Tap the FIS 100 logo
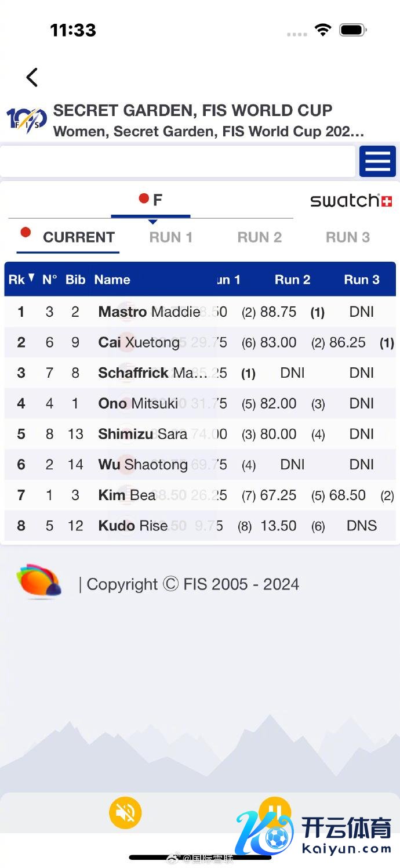The width and height of the screenshot is (400, 868). (x=26, y=120)
